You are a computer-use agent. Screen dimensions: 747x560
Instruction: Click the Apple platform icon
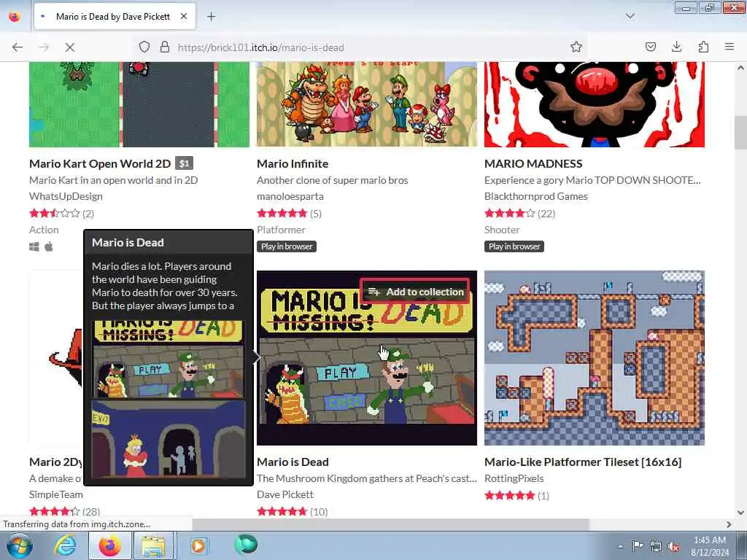coord(49,246)
